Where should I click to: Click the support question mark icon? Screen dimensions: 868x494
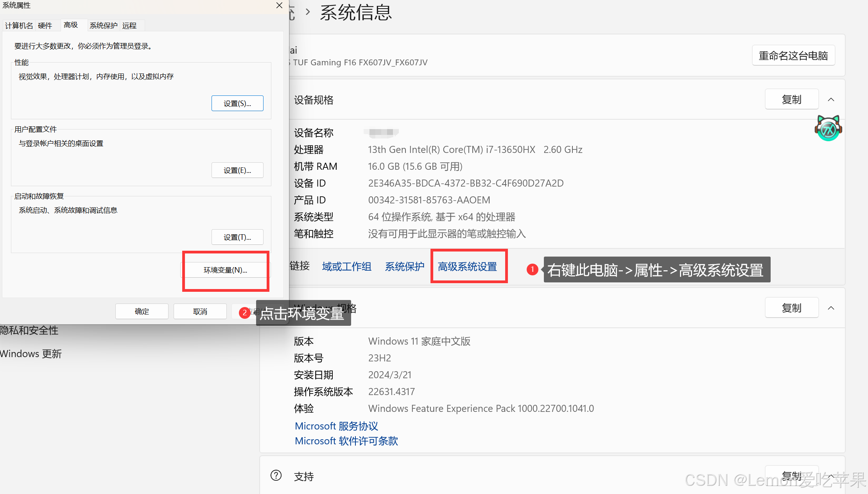pyautogui.click(x=276, y=475)
